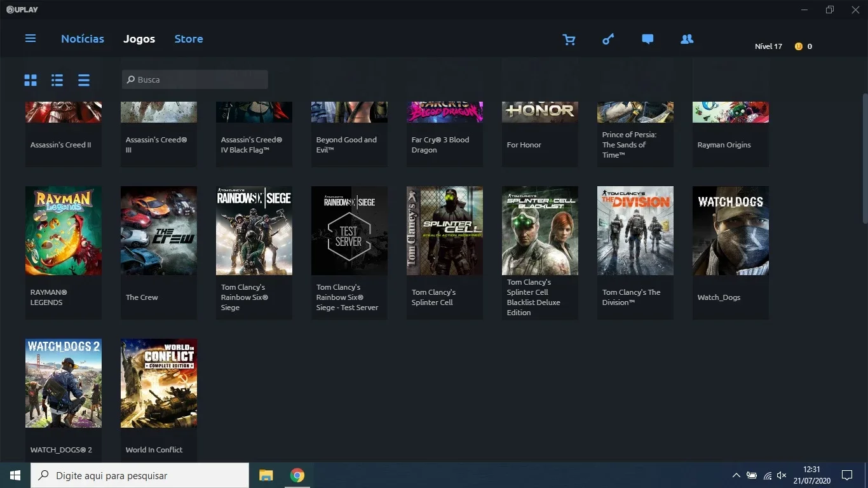Click the Windows taskbar search box
Image resolution: width=868 pixels, height=488 pixels.
[140, 475]
